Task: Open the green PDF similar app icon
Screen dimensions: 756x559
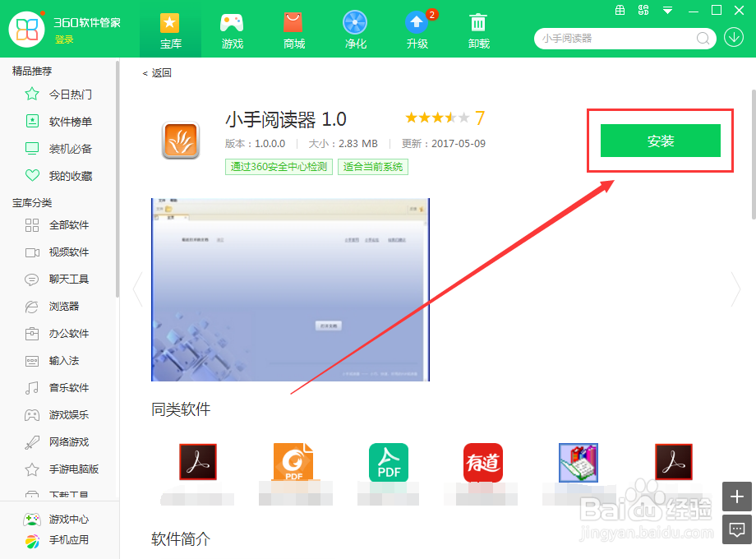Action: pyautogui.click(x=389, y=463)
